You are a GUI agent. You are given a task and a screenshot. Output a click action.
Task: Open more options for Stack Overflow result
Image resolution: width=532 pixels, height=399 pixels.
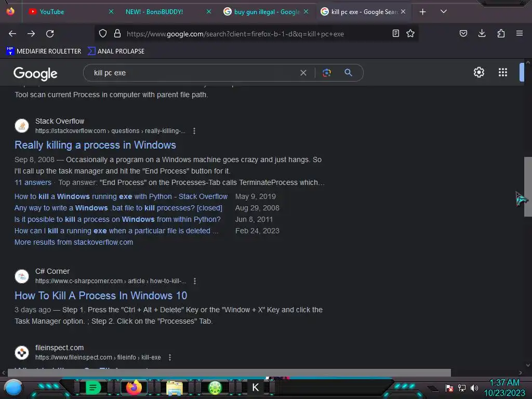[x=194, y=131]
